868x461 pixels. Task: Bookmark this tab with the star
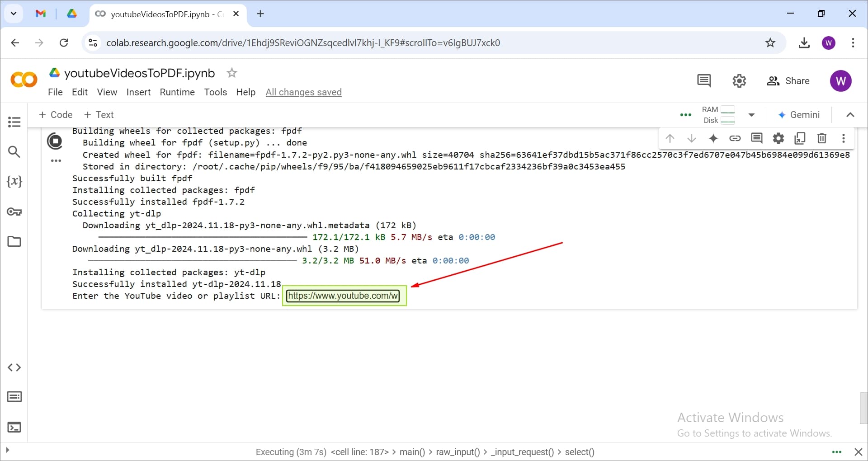[x=770, y=43]
